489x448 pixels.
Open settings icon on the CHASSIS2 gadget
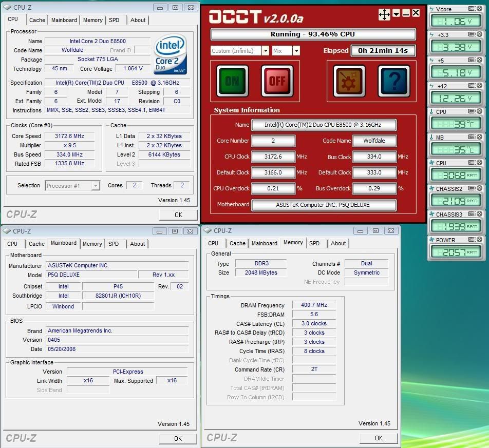(472, 188)
